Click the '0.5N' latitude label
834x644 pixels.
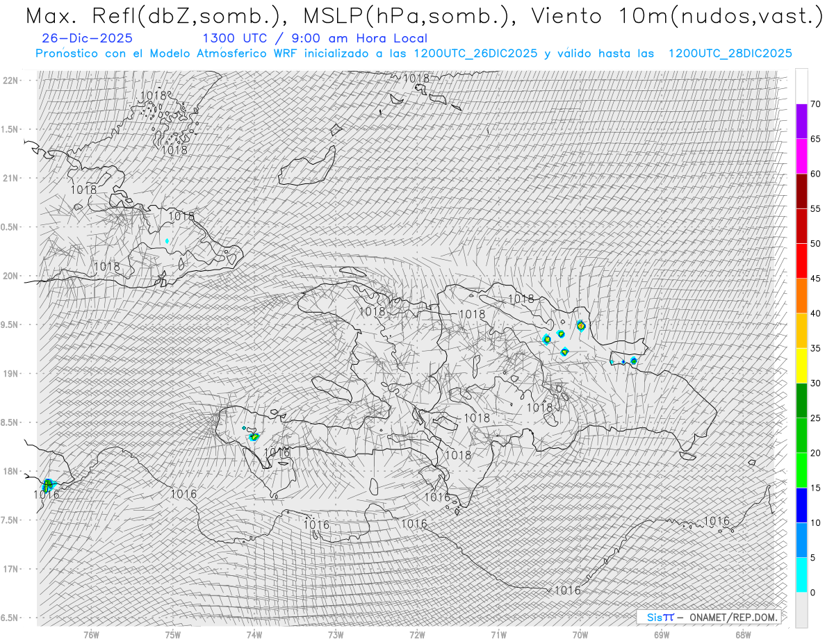pos(10,227)
